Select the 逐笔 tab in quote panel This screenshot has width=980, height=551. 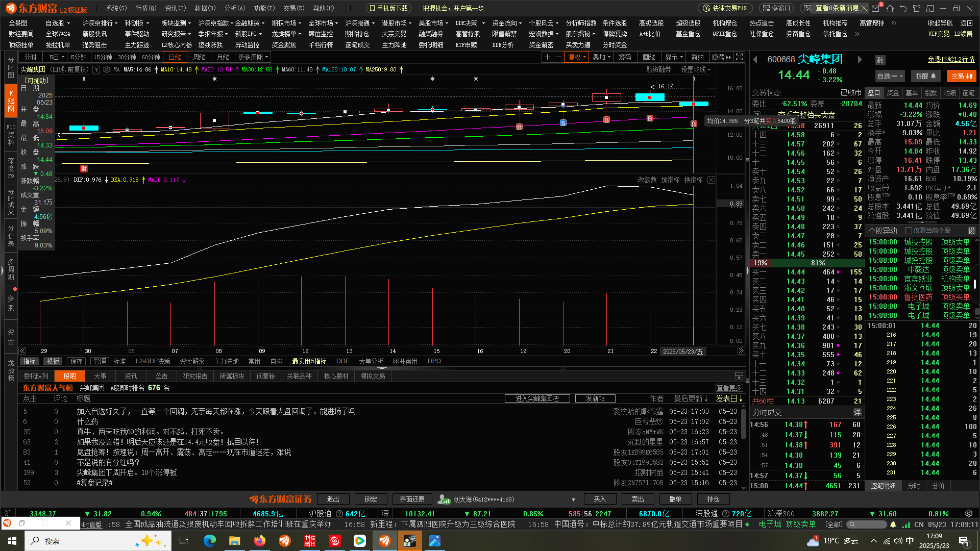pos(968,93)
